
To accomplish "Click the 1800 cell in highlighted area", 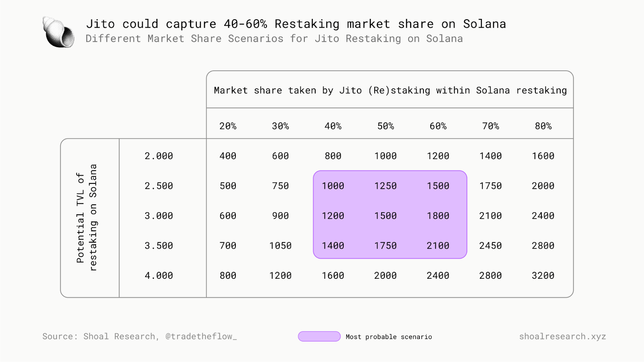I will (x=438, y=216).
